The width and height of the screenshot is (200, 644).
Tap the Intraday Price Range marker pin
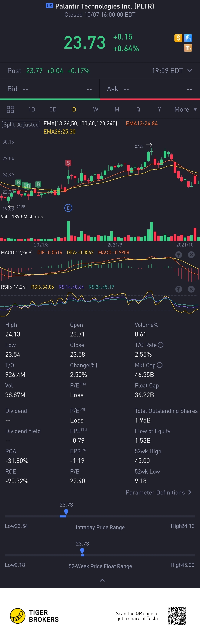66,512
